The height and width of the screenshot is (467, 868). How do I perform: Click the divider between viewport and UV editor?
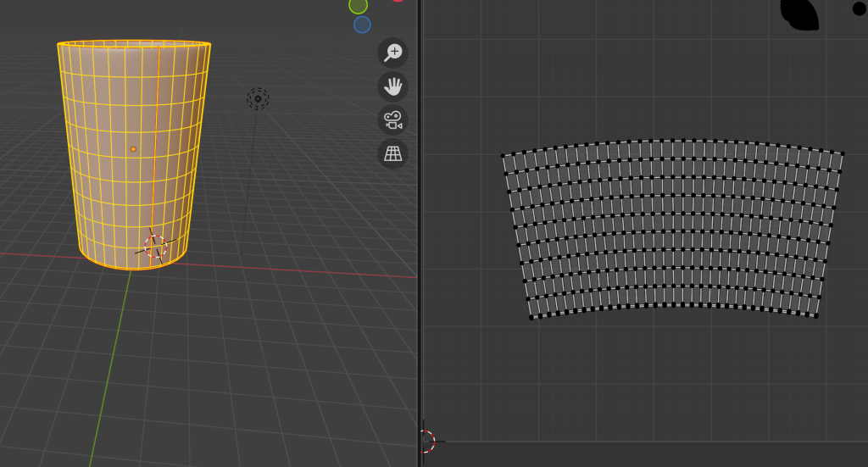coord(419,254)
